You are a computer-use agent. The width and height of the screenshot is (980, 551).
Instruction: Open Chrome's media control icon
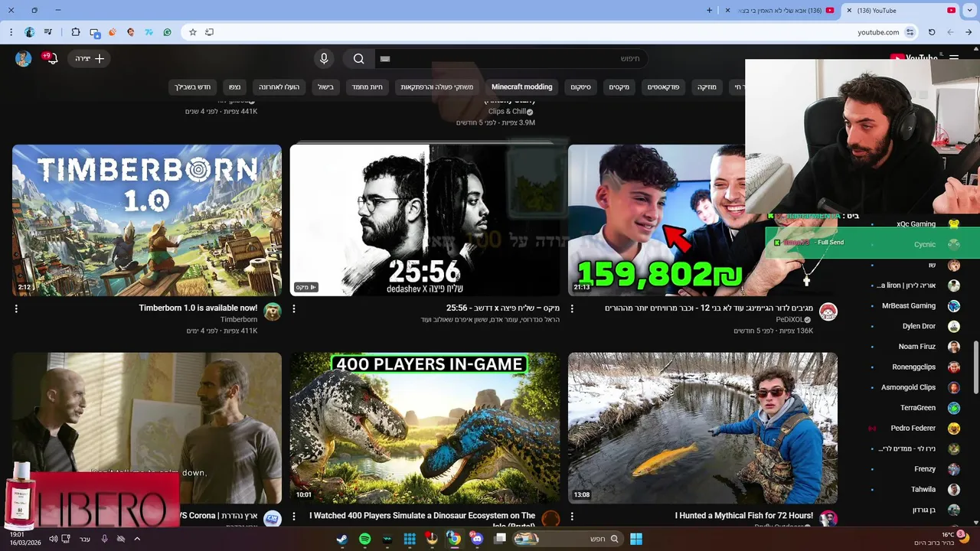[48, 32]
